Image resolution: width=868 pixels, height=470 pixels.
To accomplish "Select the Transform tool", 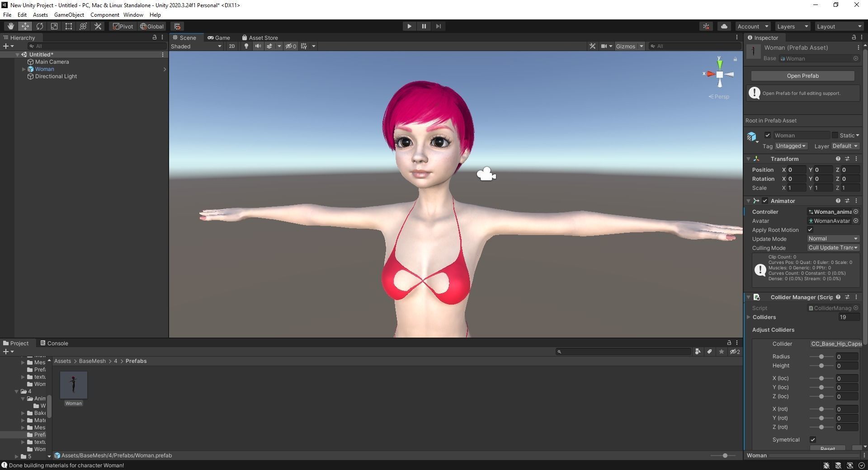I will 83,26.
